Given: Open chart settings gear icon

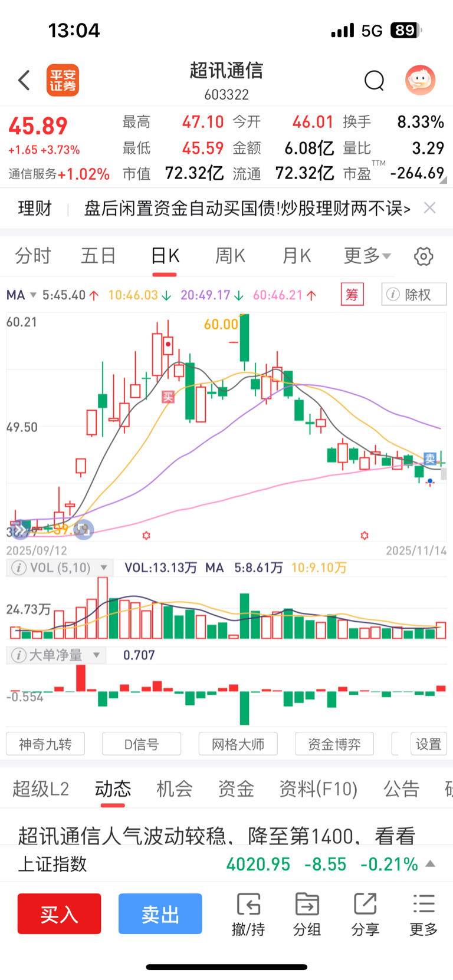Looking at the screenshot, I should coord(424,256).
